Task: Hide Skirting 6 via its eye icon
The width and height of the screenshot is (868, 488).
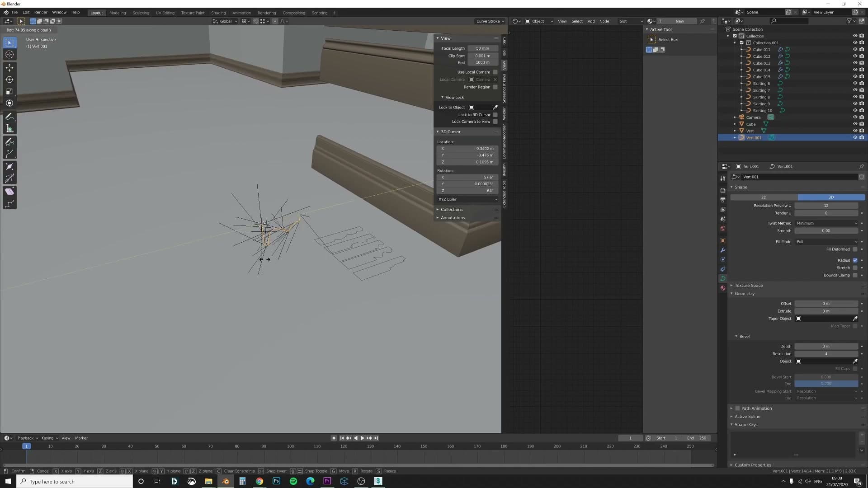Action: pos(855,84)
